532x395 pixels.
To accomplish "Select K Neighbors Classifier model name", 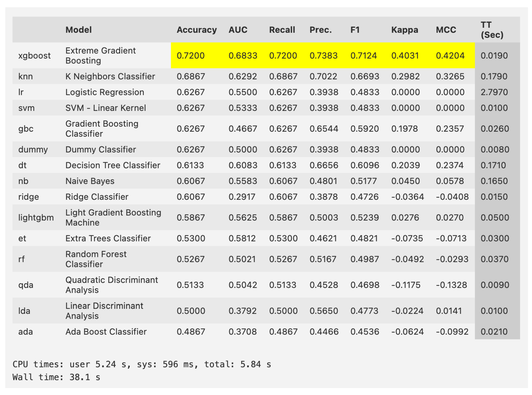I will [x=110, y=76].
